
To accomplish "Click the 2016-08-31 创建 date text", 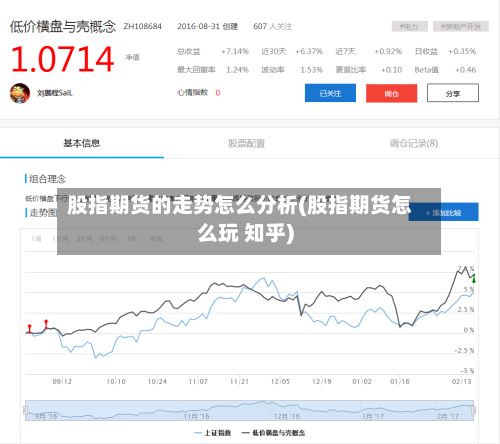I will click(207, 26).
